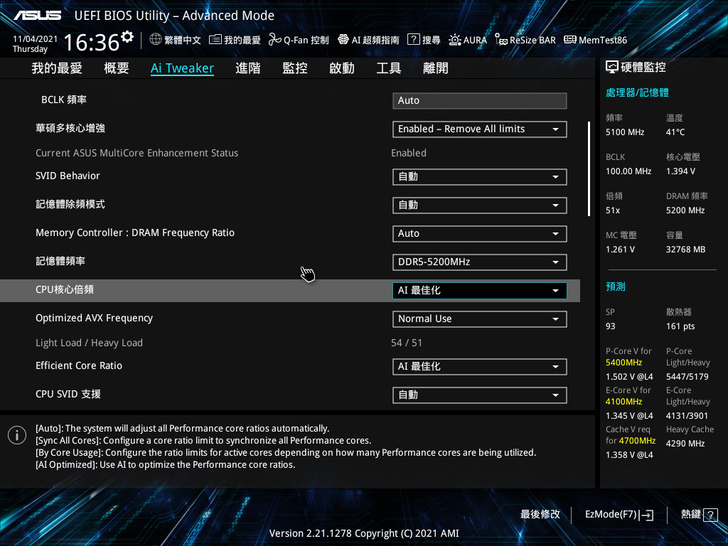Viewport: 728px width, 546px height.
Task: Click the Light Load / Heavy Load label
Action: [x=89, y=343]
